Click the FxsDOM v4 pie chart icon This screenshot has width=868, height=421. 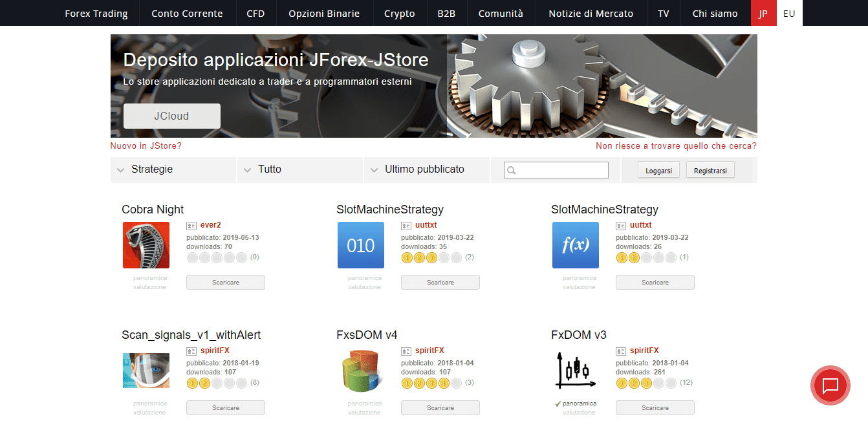point(361,371)
